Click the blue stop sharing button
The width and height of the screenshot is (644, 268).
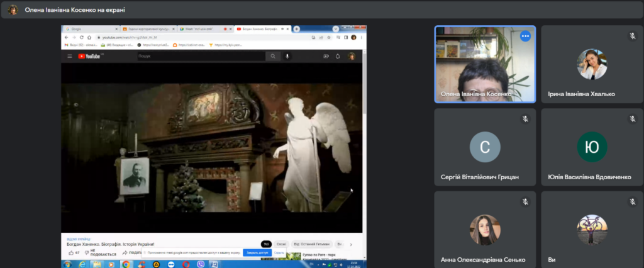(x=256, y=252)
